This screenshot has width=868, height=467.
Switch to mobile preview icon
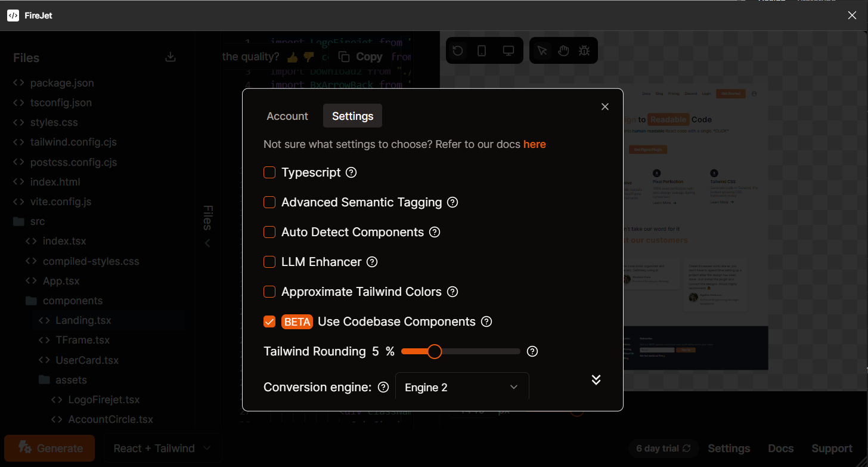click(x=481, y=50)
